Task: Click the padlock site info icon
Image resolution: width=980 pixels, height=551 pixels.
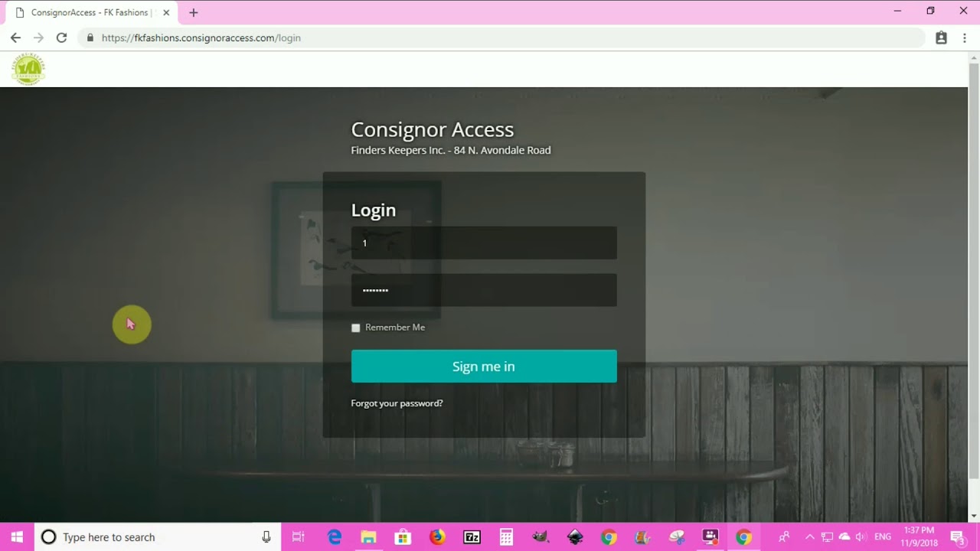Action: 90,37
